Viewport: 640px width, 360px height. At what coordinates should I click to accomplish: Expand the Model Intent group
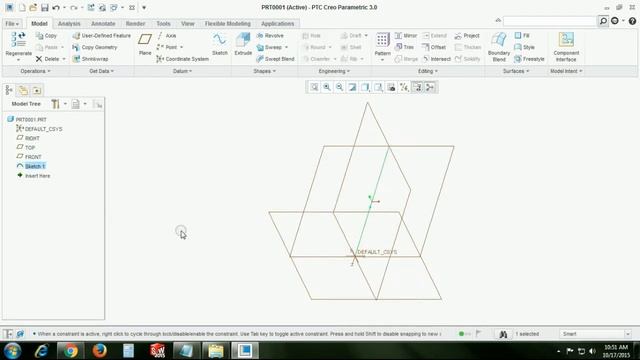coord(566,71)
